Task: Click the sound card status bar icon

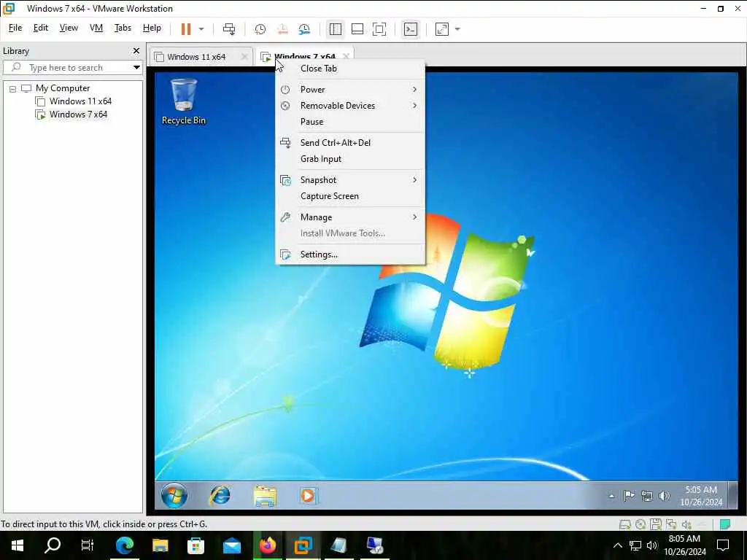Action: pyautogui.click(x=686, y=525)
